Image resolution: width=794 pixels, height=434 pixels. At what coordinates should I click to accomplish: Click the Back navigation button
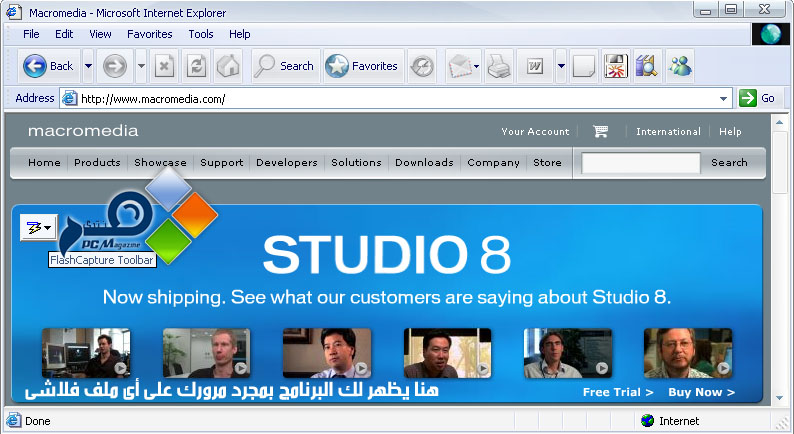pyautogui.click(x=50, y=66)
